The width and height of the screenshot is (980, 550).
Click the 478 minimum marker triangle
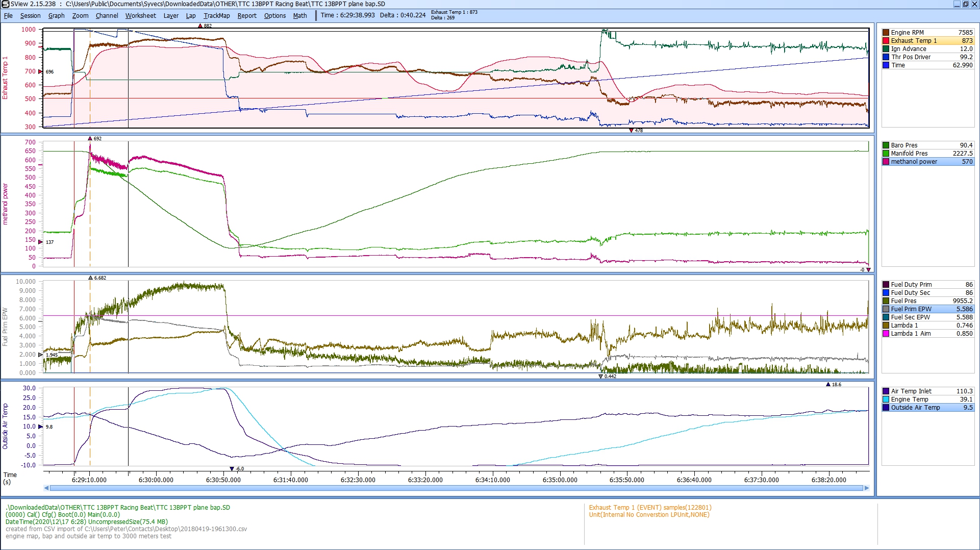tap(631, 131)
